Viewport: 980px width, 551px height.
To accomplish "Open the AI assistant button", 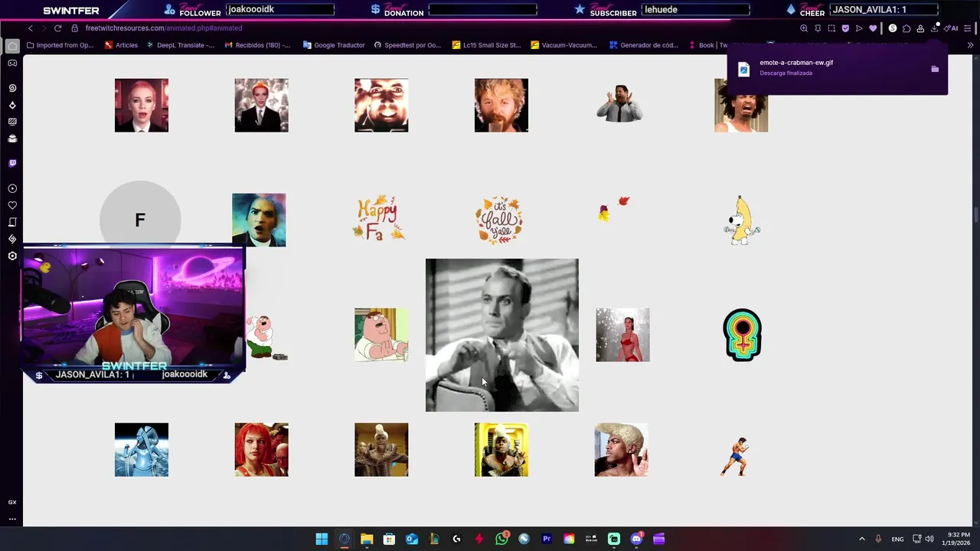I will coord(952,28).
